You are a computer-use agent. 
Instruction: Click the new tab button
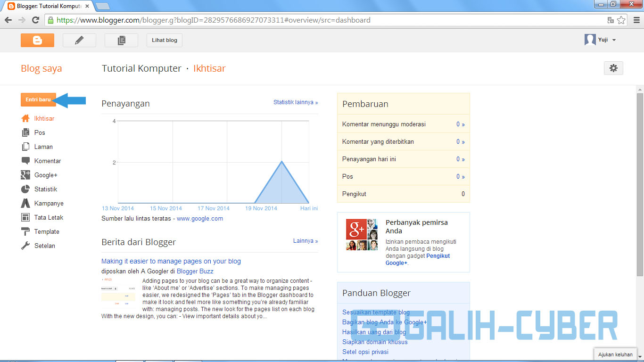[x=102, y=6]
